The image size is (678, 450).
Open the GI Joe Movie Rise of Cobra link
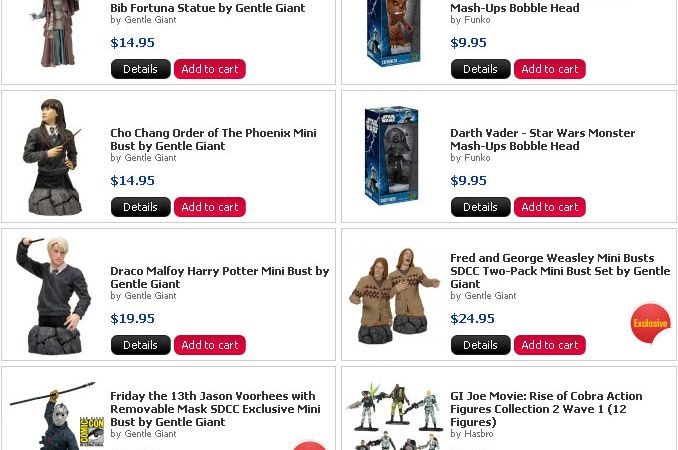pos(546,409)
